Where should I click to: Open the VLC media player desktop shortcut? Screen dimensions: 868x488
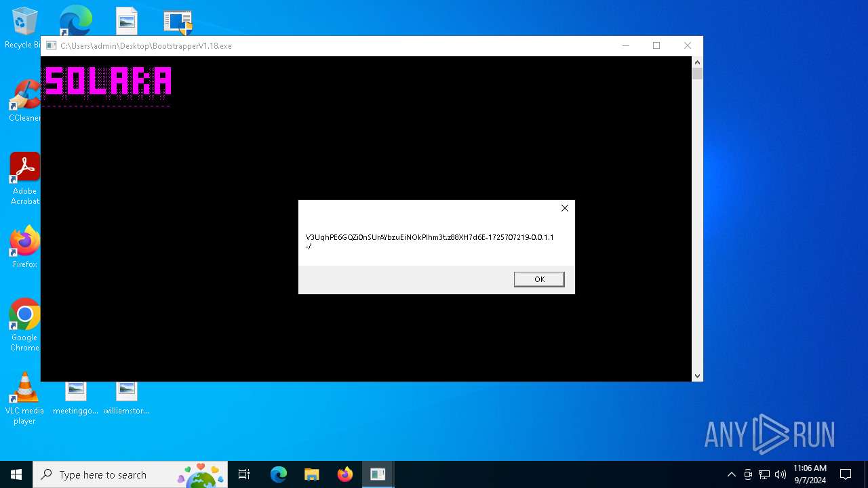point(24,399)
